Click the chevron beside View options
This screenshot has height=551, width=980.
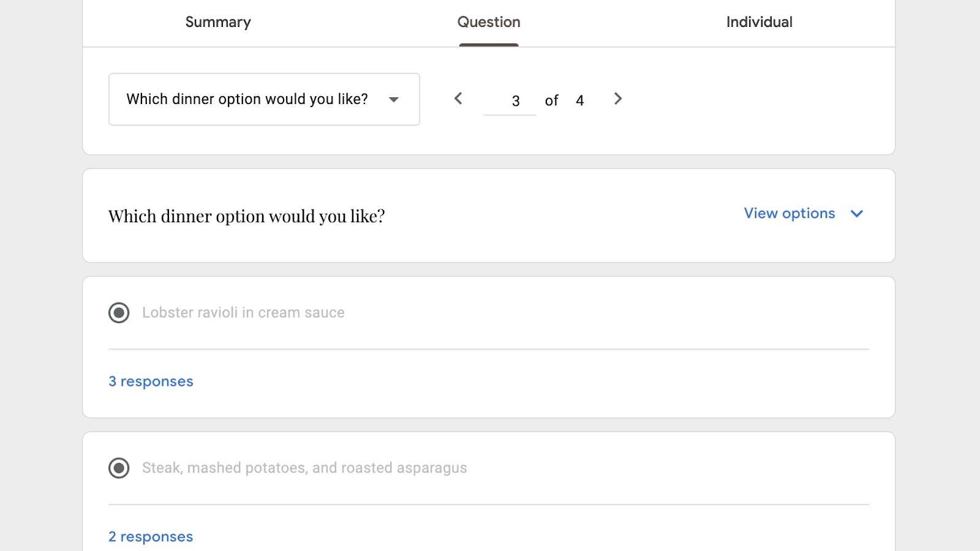(857, 214)
